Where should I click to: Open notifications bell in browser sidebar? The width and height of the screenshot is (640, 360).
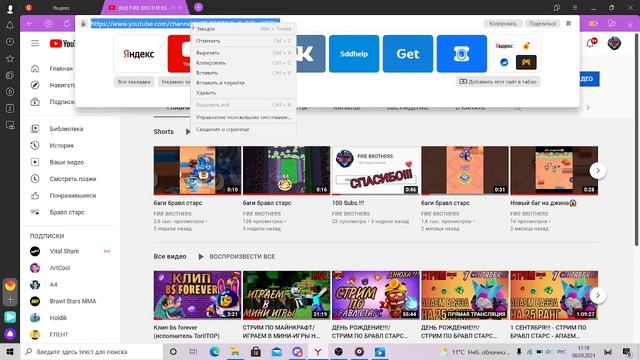[10, 25]
